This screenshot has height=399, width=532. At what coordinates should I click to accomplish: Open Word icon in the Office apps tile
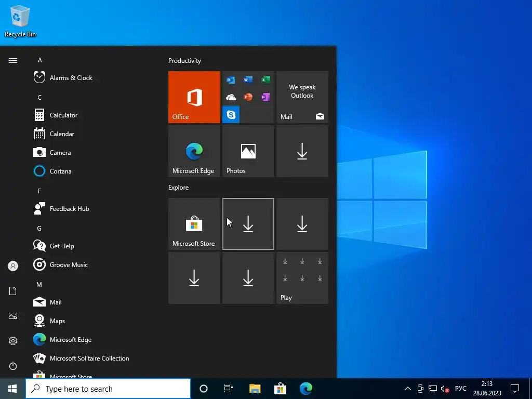point(248,79)
